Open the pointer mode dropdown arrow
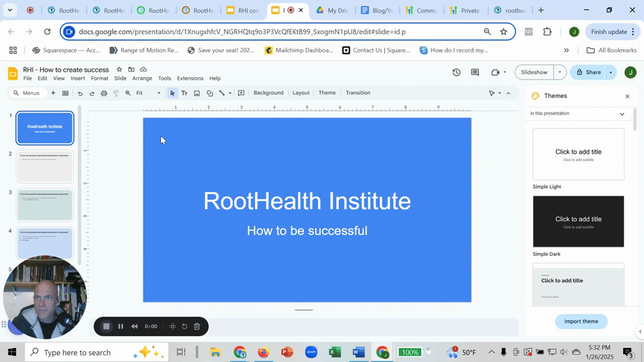The height and width of the screenshot is (362, 644). click(500, 93)
